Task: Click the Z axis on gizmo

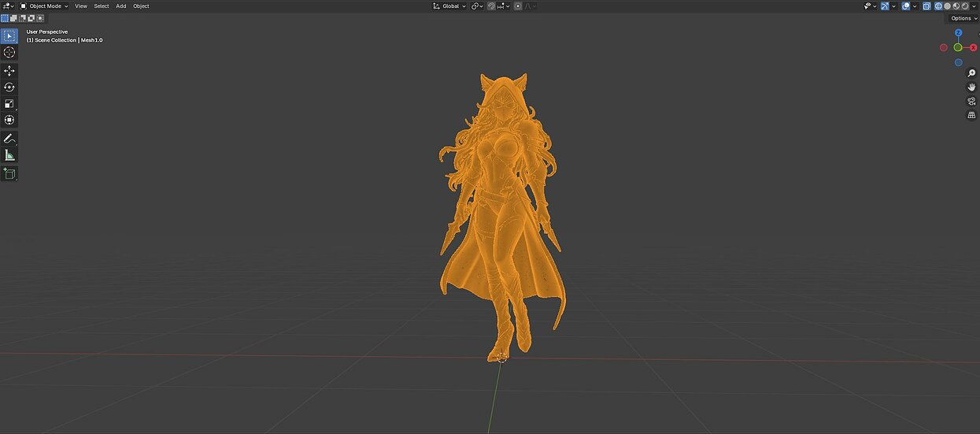Action: 958,33
